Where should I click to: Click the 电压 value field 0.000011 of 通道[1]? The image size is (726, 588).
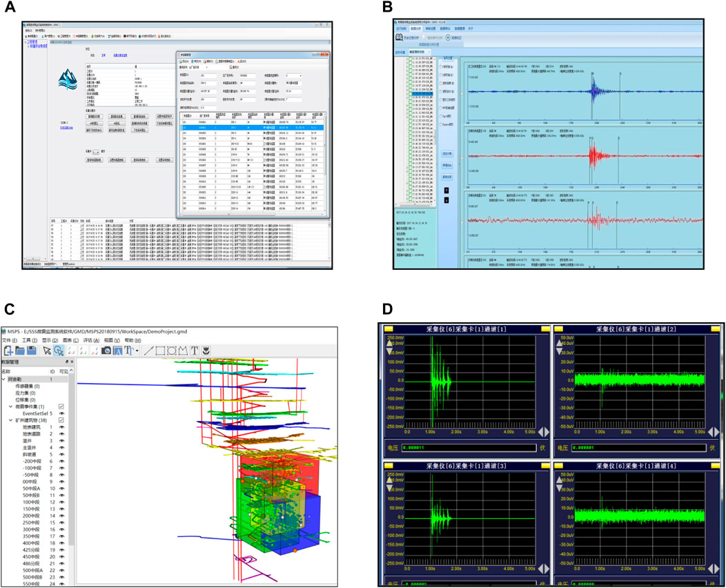tap(469, 448)
